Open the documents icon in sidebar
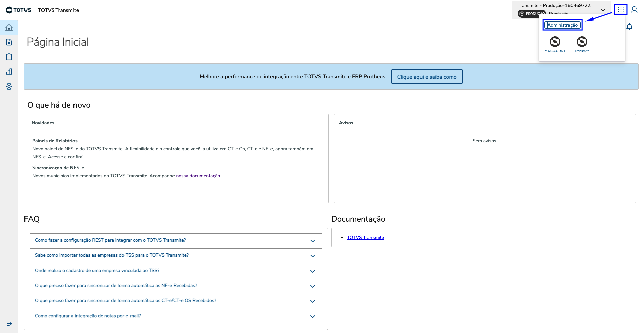 click(x=9, y=42)
